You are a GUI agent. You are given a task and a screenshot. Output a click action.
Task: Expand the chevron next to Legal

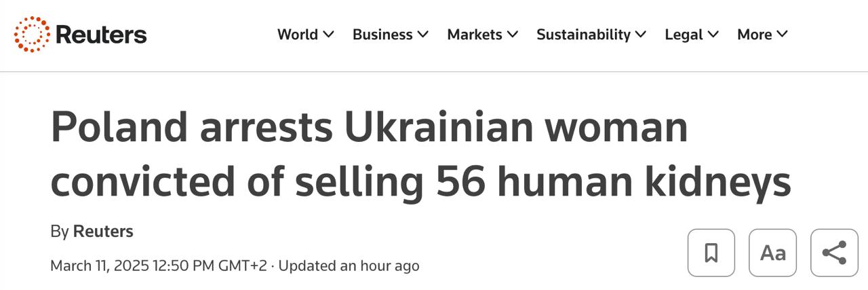click(x=713, y=34)
